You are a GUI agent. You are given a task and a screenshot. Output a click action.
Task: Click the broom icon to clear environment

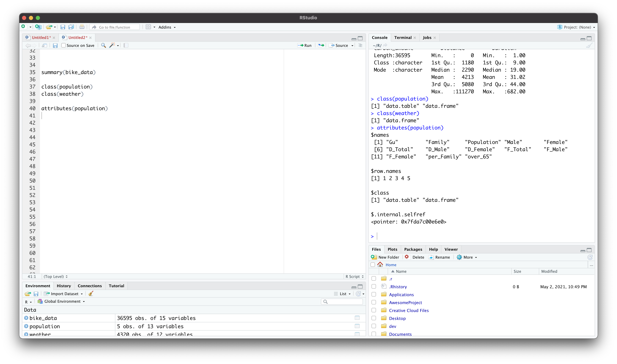[91, 294]
